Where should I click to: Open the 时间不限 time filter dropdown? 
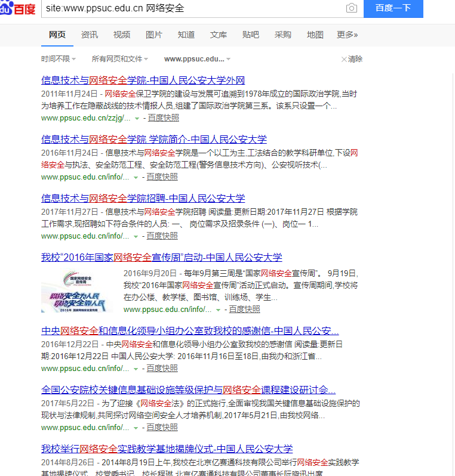59,59
